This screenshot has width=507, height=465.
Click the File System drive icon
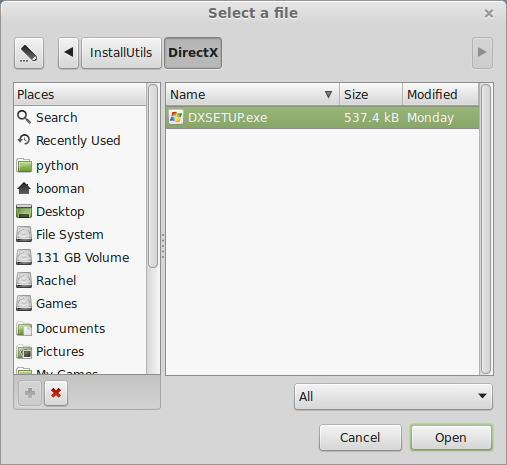[24, 234]
